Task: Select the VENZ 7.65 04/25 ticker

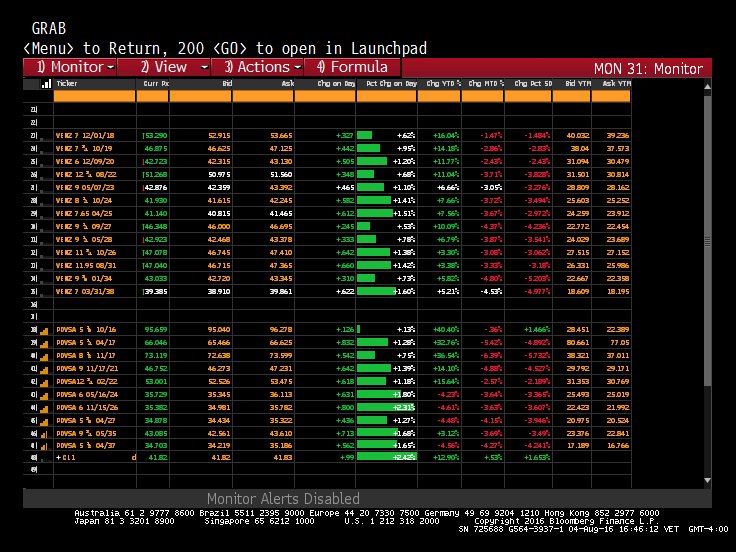Action: pos(84,214)
